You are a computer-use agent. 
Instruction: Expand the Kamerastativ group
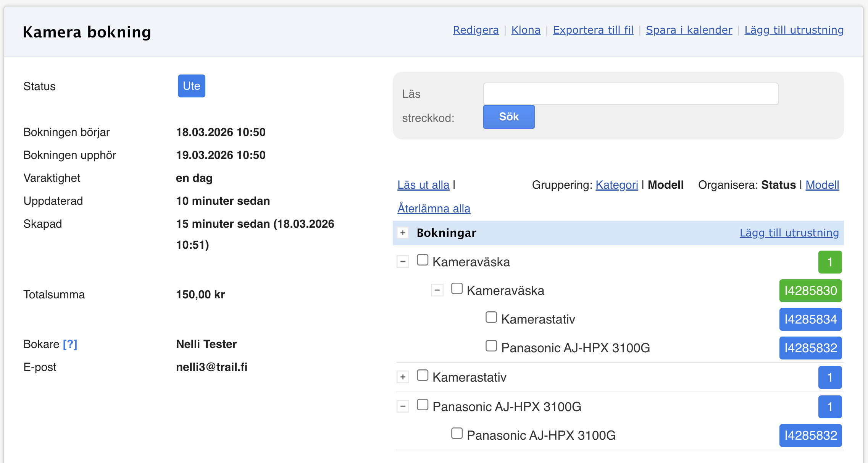(403, 377)
